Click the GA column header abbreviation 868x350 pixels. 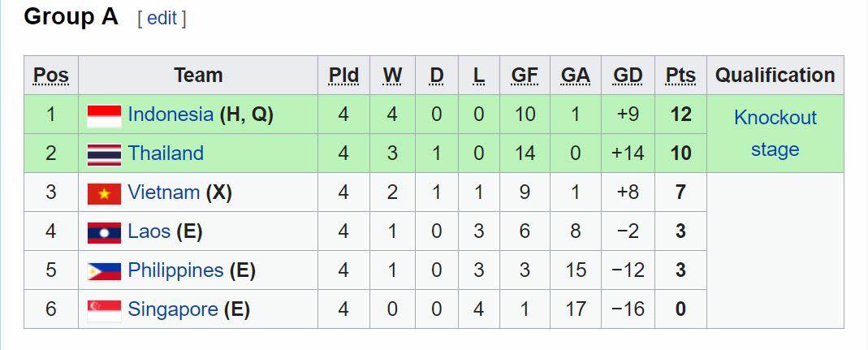575,76
